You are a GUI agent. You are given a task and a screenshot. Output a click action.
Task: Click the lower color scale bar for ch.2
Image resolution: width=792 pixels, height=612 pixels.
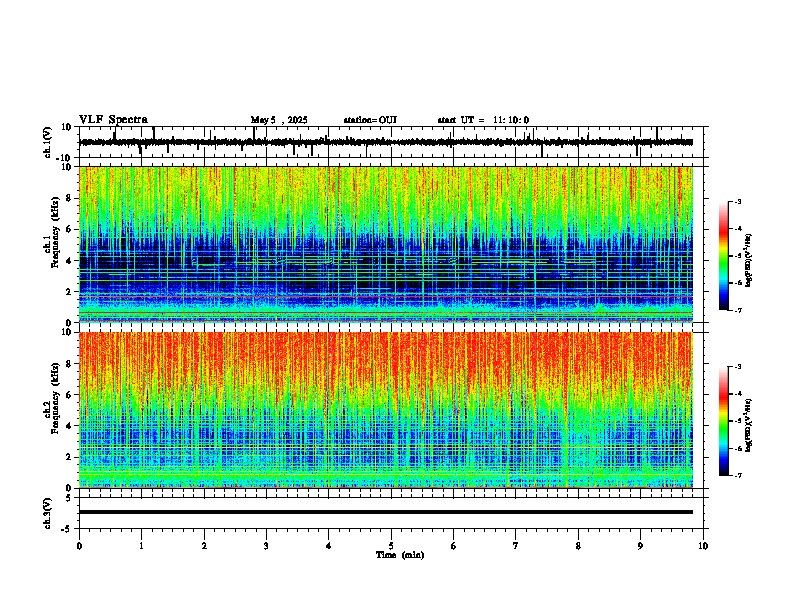click(x=723, y=421)
